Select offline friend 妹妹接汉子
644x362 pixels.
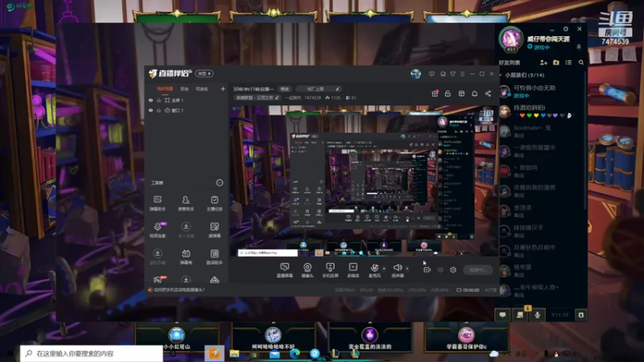(x=540, y=231)
